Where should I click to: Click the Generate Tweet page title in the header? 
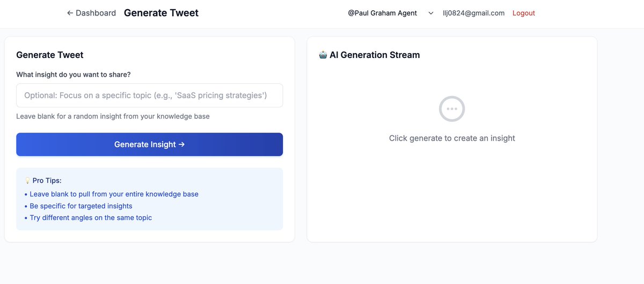tap(161, 13)
